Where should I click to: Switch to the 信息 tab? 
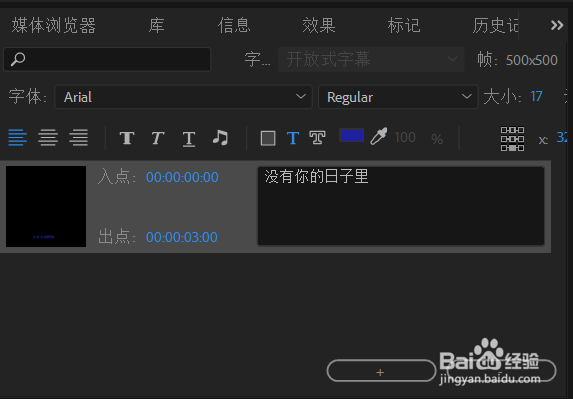(234, 26)
